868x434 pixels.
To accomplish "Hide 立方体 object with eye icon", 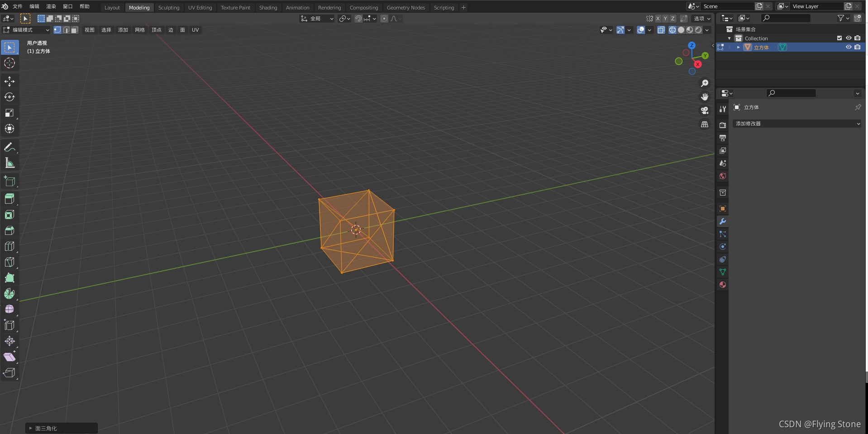I will (849, 47).
